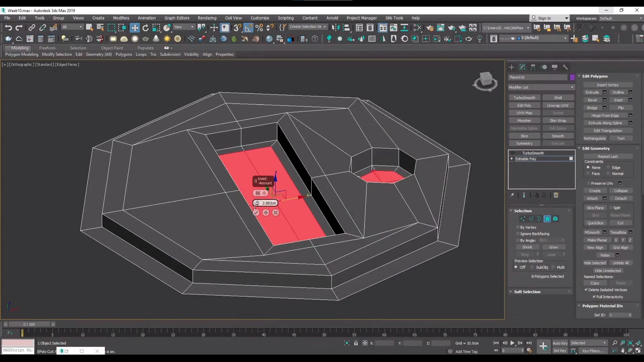The image size is (644, 362).
Task: Open the Hierarchy command panel tab
Action: pos(533,67)
